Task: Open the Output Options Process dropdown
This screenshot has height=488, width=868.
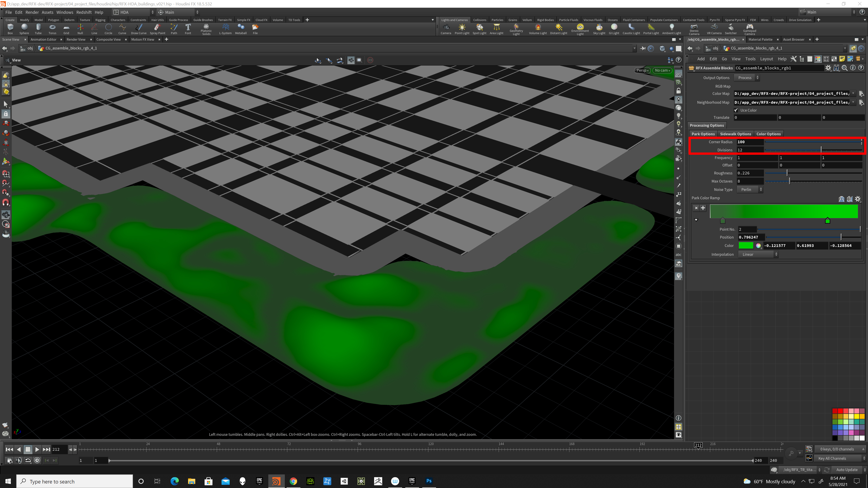Action: tap(746, 78)
